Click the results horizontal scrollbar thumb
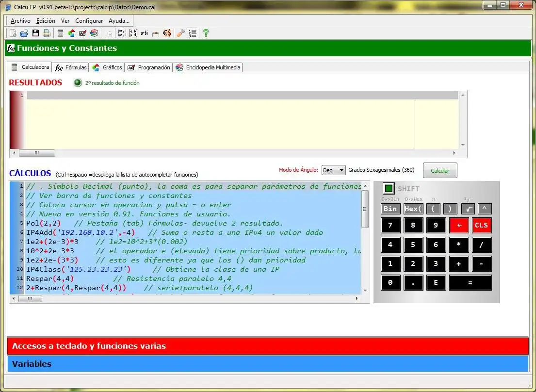 click(37, 153)
